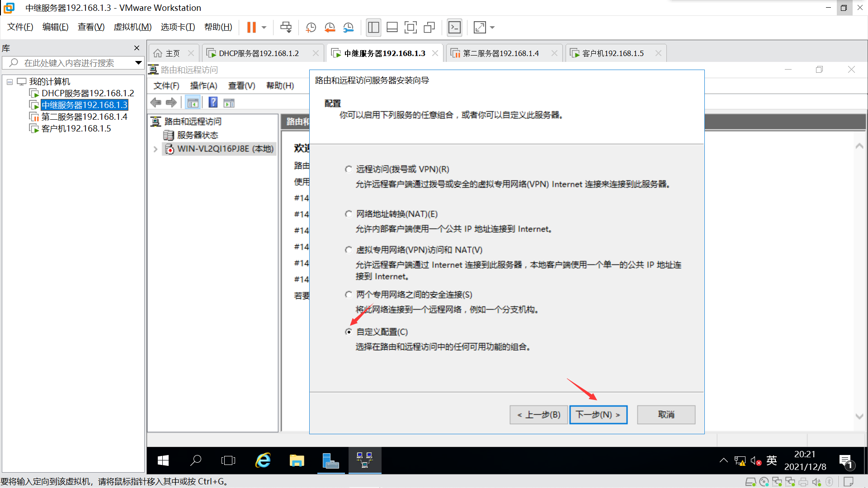
Task: Expand WIN-VL2QI16PJ8E local server node
Action: click(156, 149)
